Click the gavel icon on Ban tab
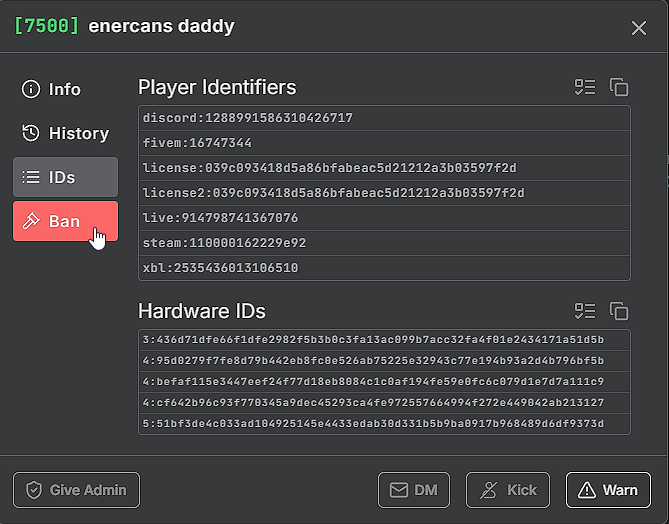The height and width of the screenshot is (524, 669). click(x=31, y=221)
